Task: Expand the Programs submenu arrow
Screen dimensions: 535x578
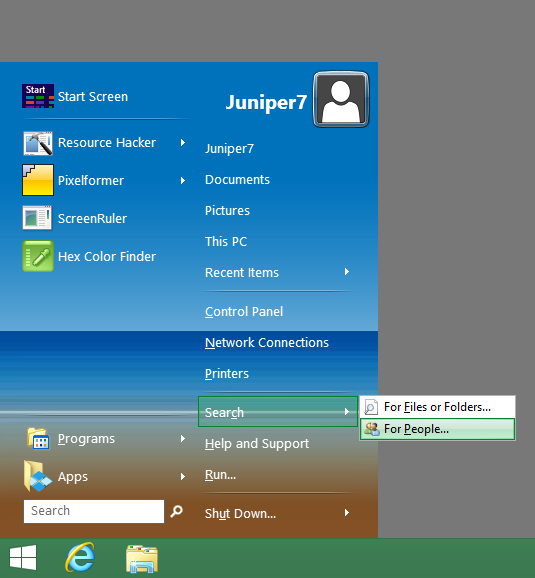Action: click(183, 439)
